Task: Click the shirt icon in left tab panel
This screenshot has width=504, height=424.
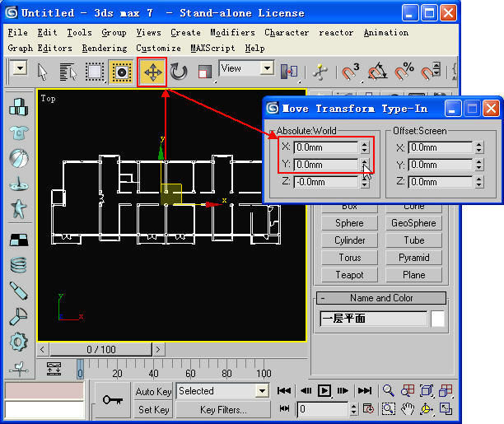Action: (19, 133)
